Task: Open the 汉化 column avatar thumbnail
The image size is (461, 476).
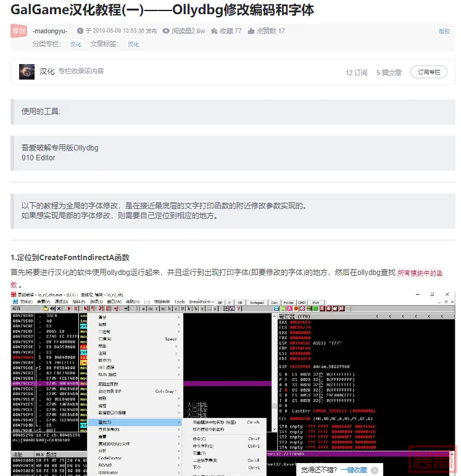Action: [27, 72]
